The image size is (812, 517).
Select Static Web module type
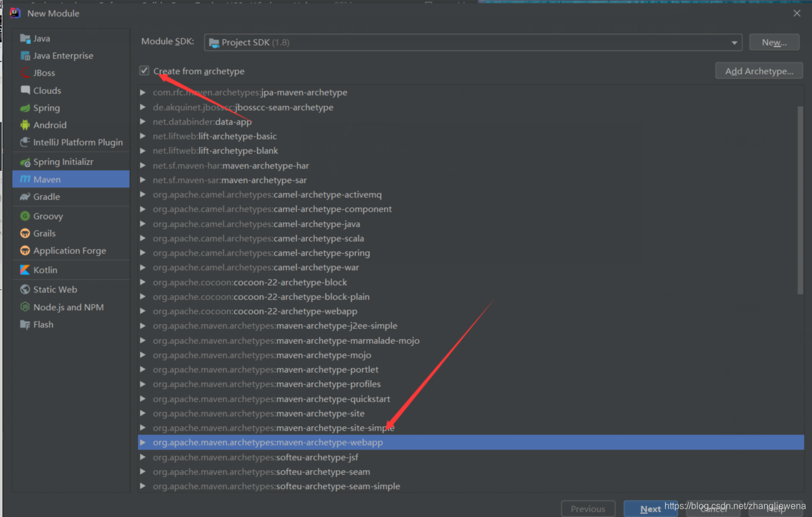click(x=71, y=289)
